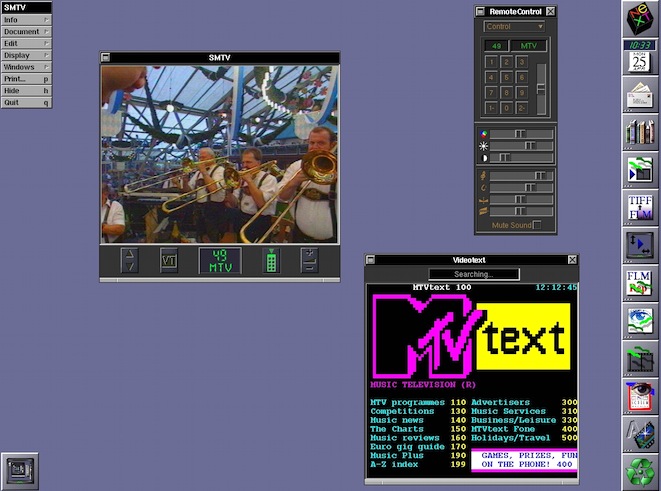
Task: Click "Music news 140" in Videotext
Action: click(x=418, y=420)
